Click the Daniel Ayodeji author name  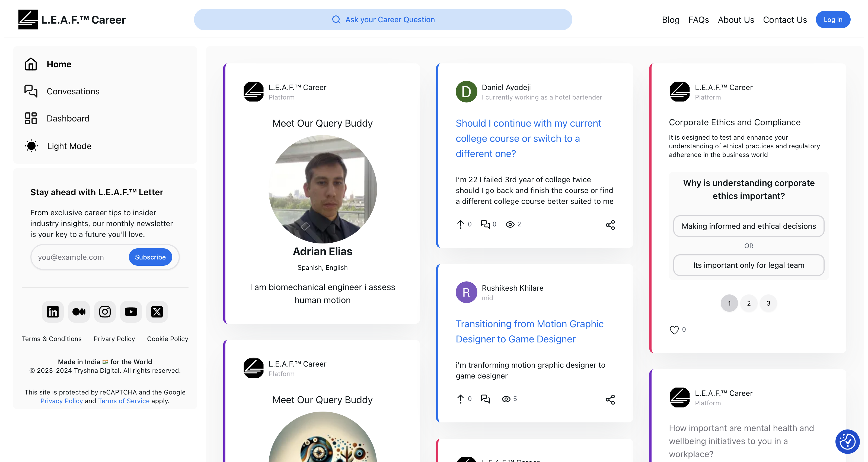(506, 88)
